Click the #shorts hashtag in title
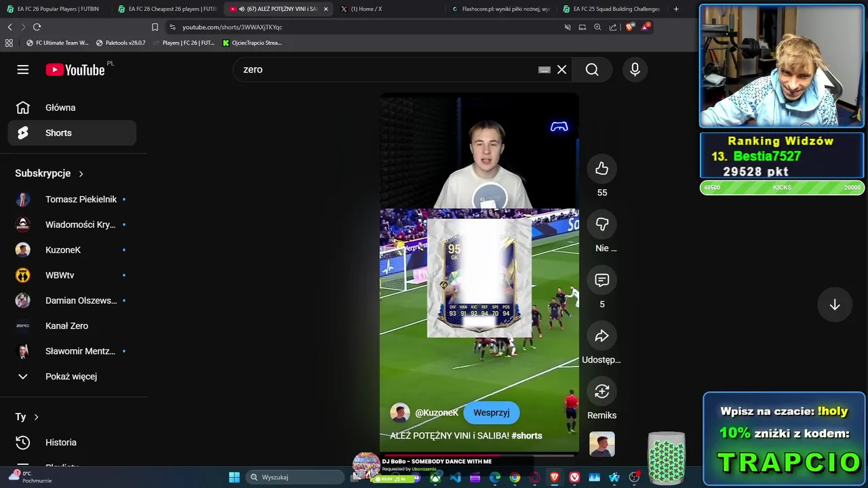This screenshot has height=488, width=868. (527, 436)
